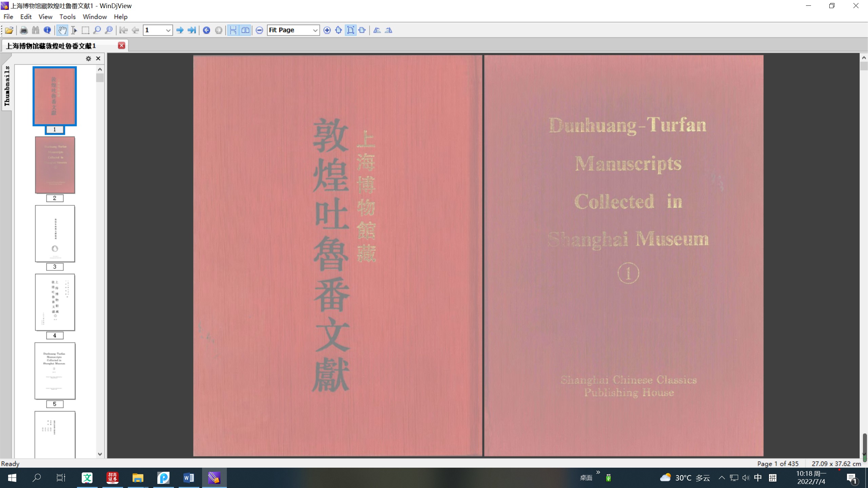Open thumbnails panel settings gear
Viewport: 868px width, 488px height.
point(88,59)
